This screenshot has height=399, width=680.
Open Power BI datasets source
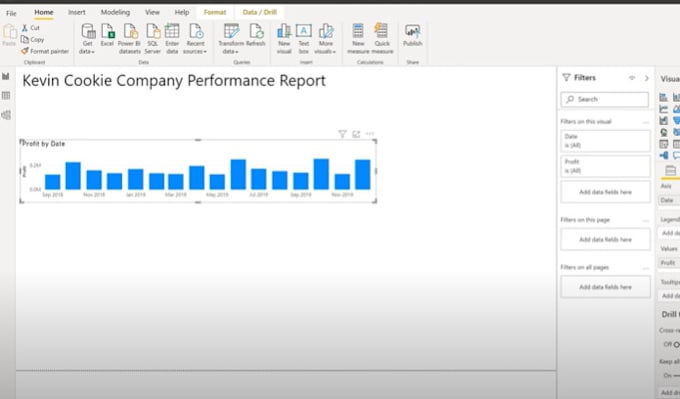pos(130,39)
